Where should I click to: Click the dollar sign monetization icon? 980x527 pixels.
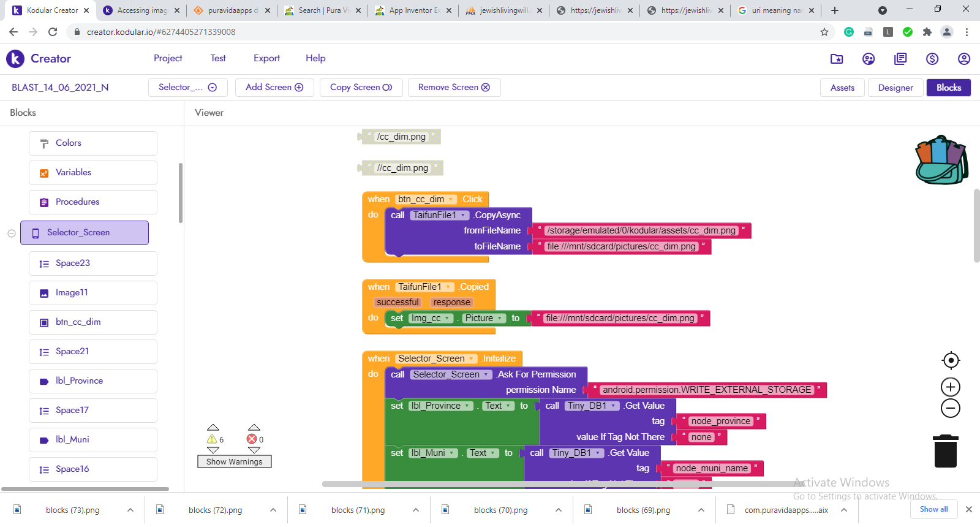[932, 59]
